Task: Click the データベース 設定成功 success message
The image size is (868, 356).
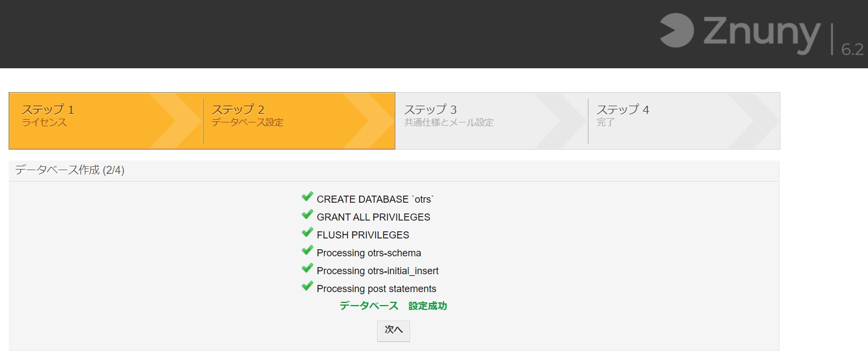Action: (x=393, y=306)
